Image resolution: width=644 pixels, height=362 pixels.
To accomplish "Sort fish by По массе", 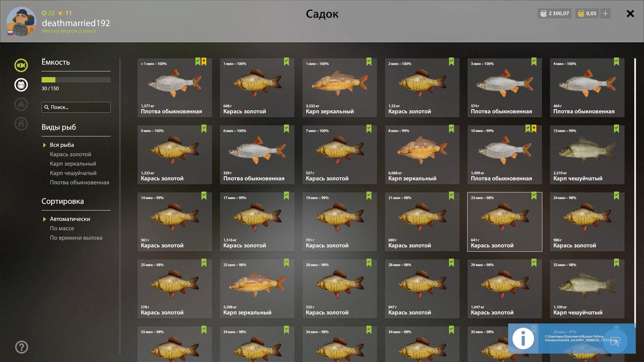I will point(62,228).
